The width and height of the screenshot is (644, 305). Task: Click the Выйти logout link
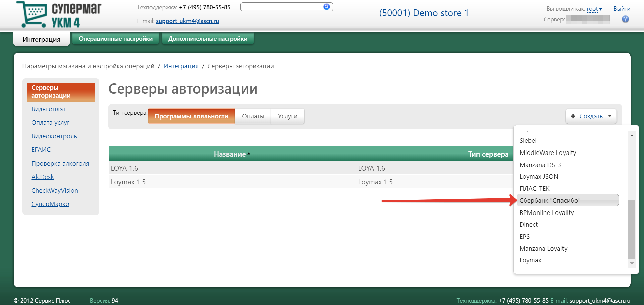click(622, 9)
